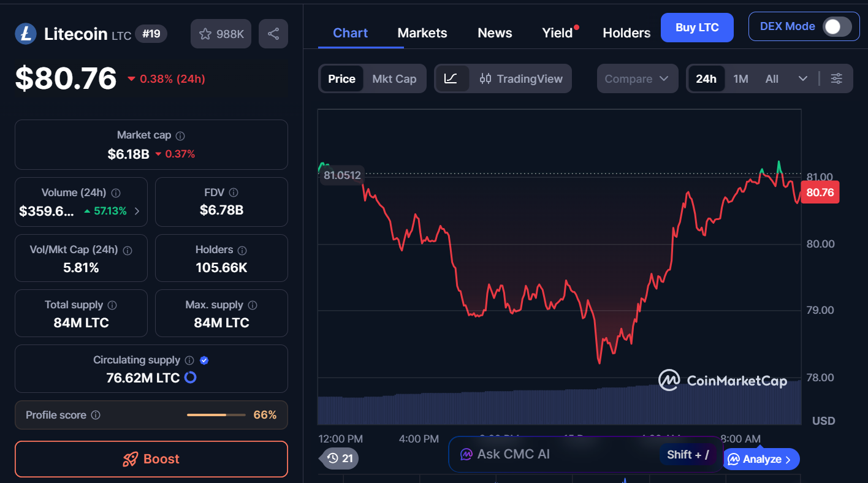Open the Yield tab

(557, 32)
